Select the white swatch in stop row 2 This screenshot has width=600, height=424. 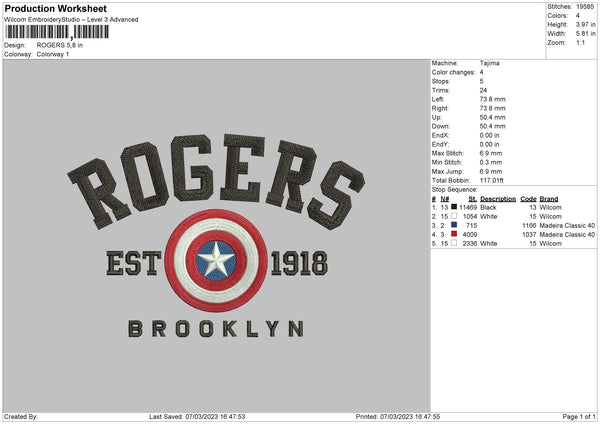pyautogui.click(x=454, y=216)
